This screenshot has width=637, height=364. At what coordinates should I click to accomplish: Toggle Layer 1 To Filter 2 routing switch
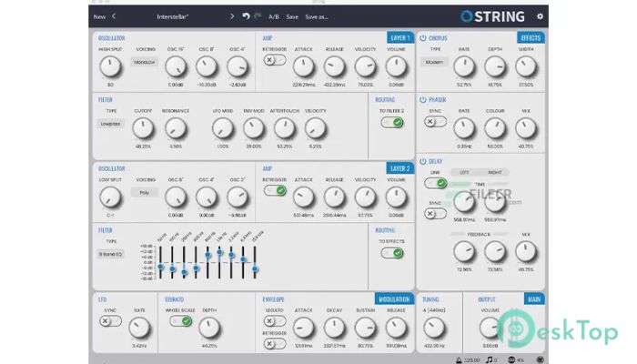(x=392, y=122)
